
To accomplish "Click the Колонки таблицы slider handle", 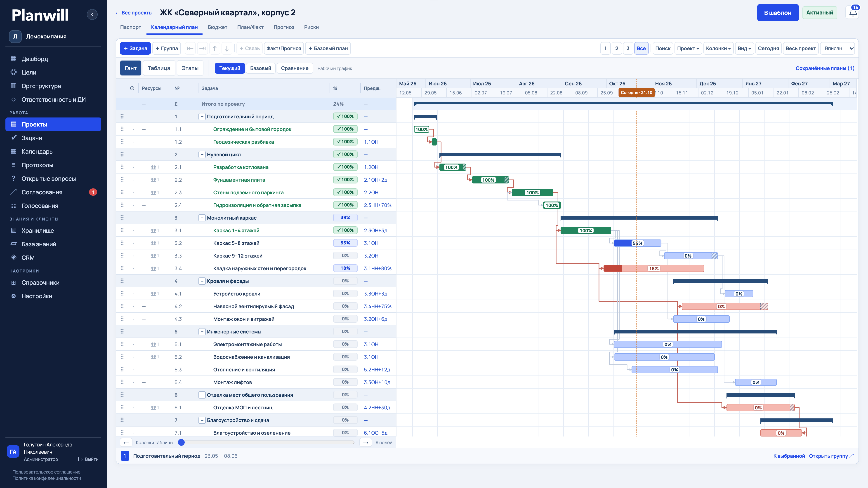I will coord(181,442).
